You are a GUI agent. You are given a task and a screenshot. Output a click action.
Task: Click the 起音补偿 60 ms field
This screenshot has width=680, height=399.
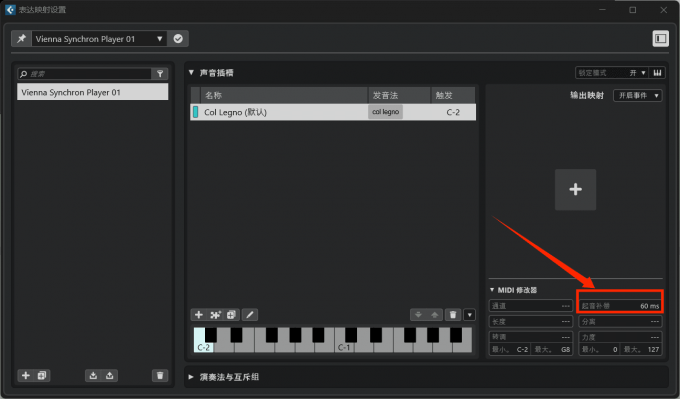pyautogui.click(x=620, y=306)
